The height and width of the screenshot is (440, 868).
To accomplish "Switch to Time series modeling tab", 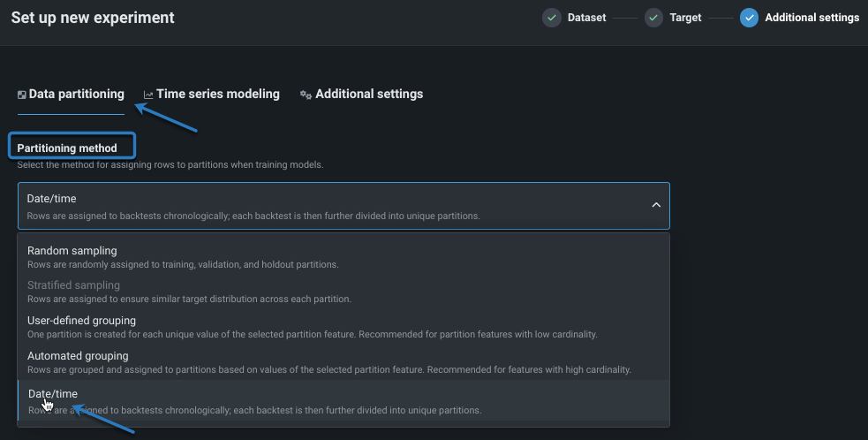I will coord(217,94).
